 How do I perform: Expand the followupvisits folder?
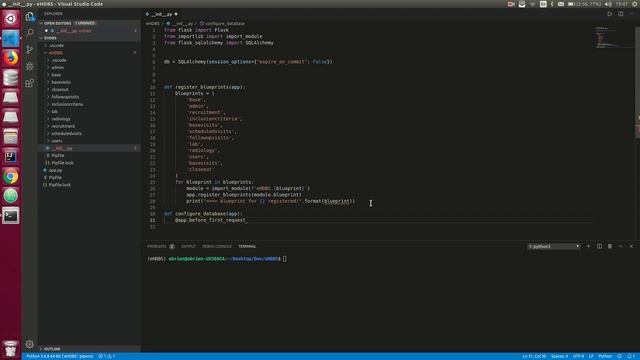(x=65, y=97)
